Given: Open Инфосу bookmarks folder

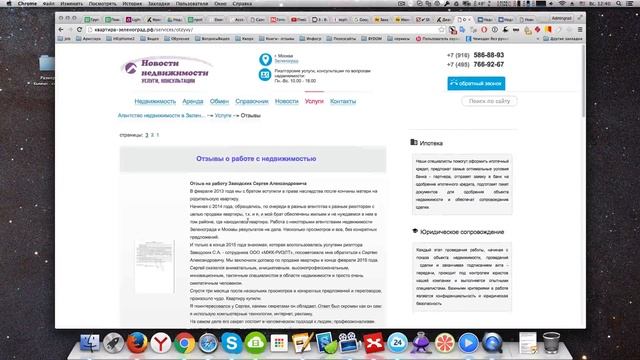Looking at the screenshot, I should (310, 39).
